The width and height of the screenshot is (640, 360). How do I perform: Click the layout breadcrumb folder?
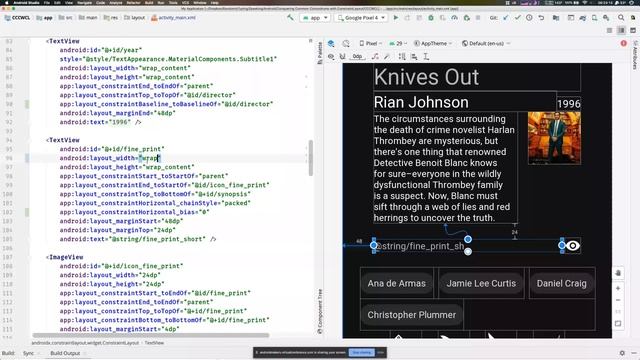[134, 18]
